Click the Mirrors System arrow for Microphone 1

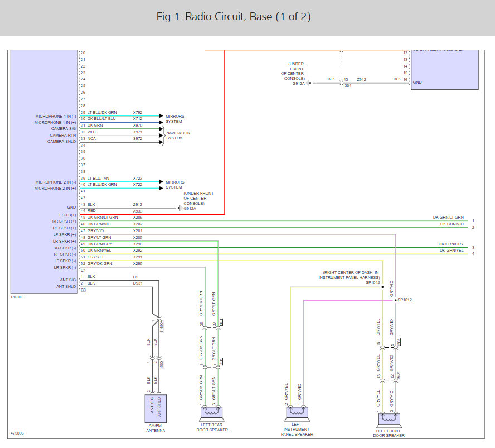161,119
